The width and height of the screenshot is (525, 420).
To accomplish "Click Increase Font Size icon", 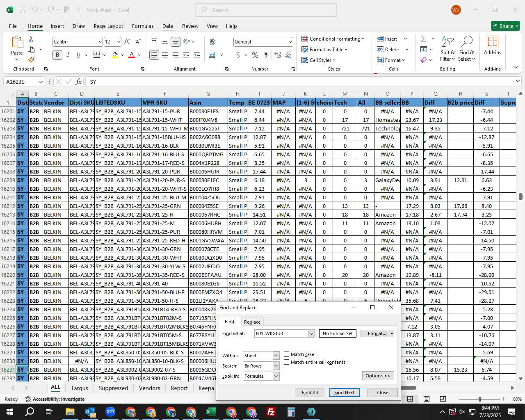I will point(127,41).
